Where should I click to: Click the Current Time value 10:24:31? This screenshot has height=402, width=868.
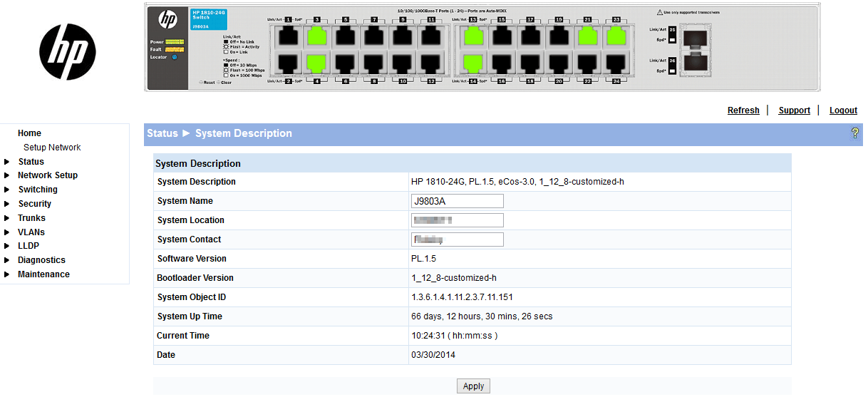(455, 336)
